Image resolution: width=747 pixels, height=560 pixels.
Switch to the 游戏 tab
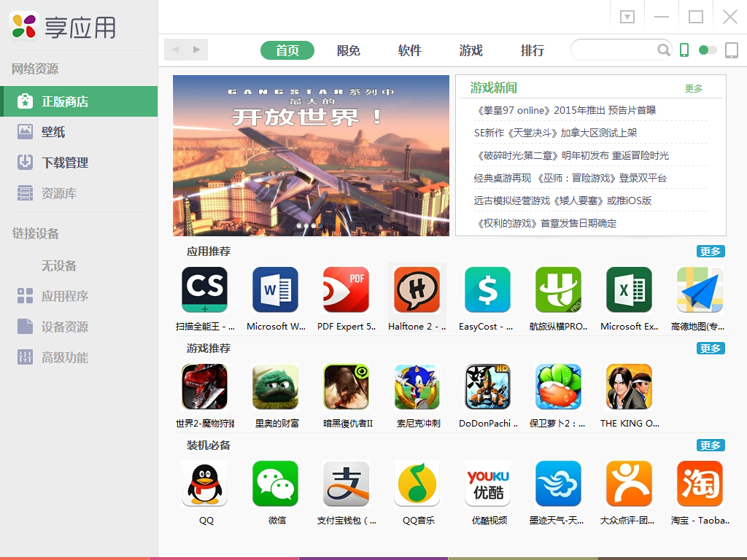point(471,50)
